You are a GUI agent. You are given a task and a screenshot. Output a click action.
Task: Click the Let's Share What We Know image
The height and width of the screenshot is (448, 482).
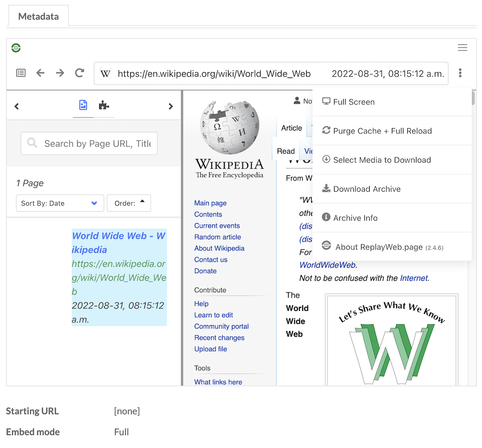point(391,340)
